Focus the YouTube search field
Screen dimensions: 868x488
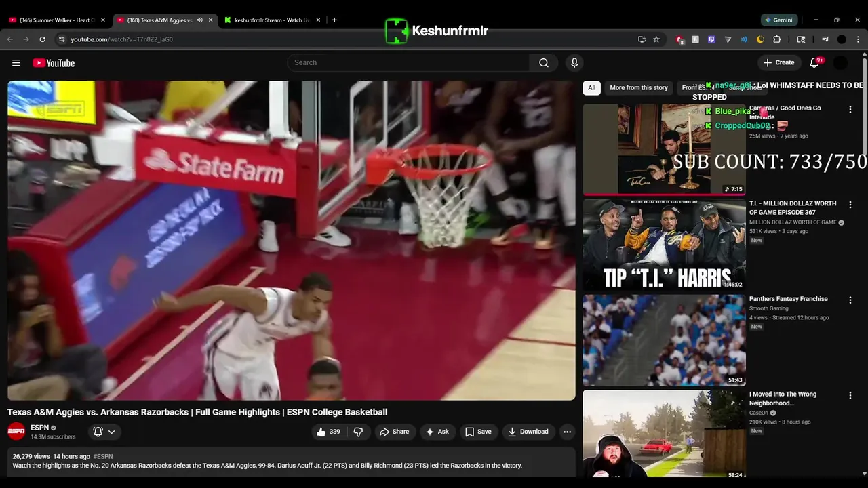point(408,62)
